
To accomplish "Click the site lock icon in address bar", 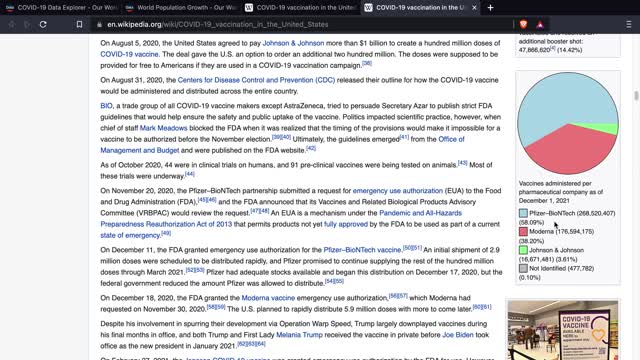I will 99,24.
